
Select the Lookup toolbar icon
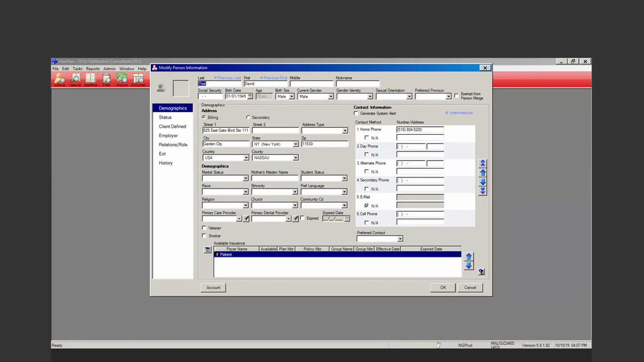pos(59,79)
